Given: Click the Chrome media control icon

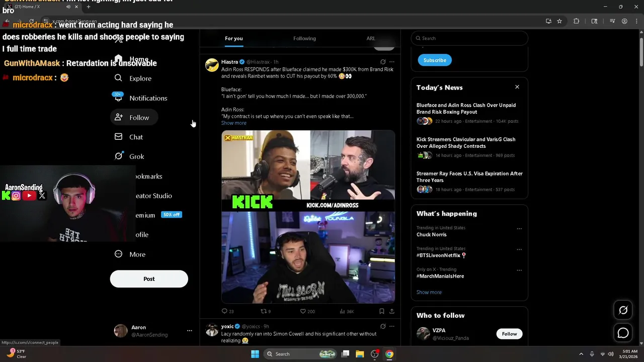Looking at the screenshot, I should [612, 21].
